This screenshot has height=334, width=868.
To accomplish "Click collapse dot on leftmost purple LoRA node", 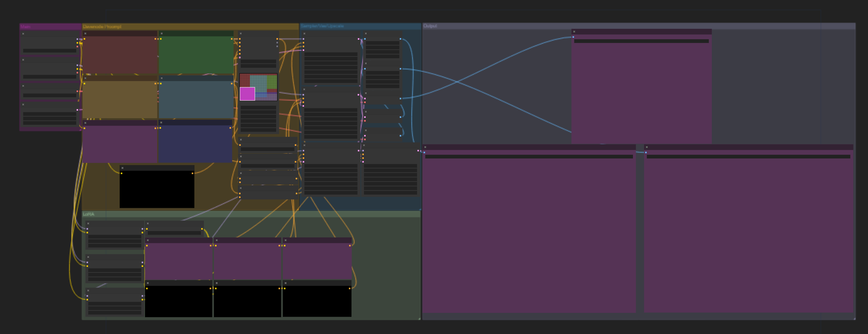I will pyautogui.click(x=148, y=240).
